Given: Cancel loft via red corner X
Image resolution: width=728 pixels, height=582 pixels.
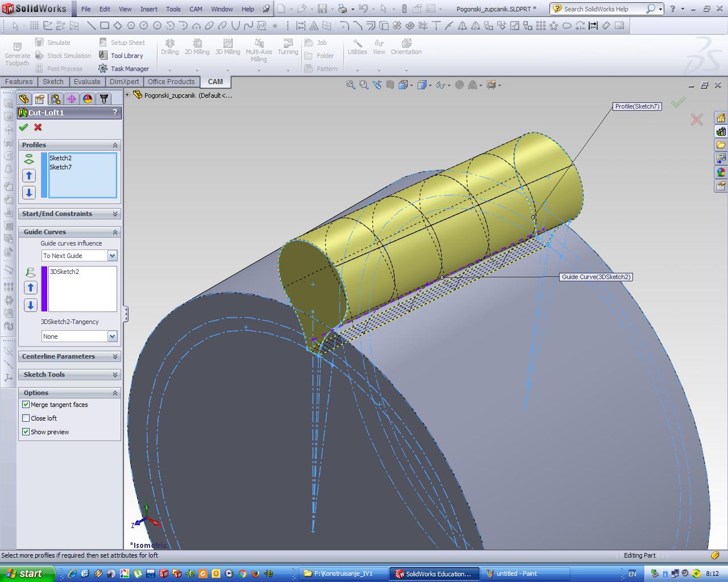Looking at the screenshot, I should coord(697,119).
